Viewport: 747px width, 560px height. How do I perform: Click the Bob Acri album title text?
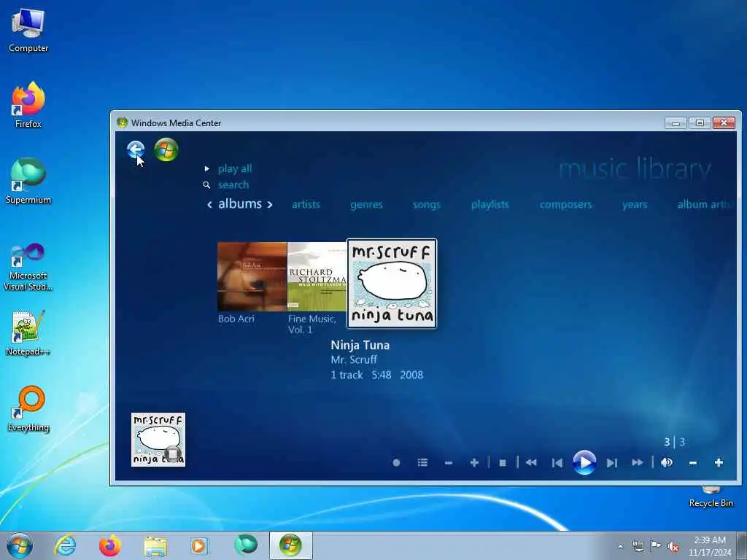point(236,319)
